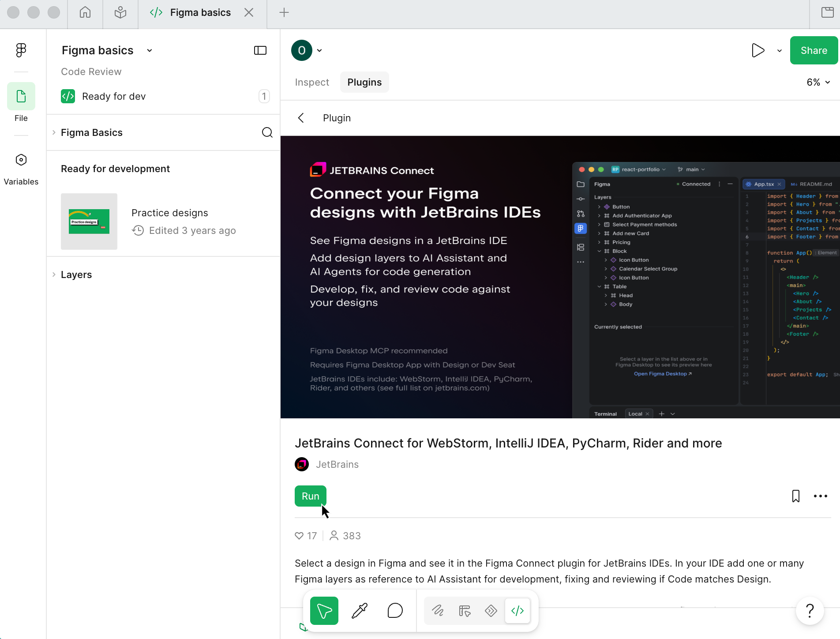The image size is (840, 639).
Task: Click the Ready for development heading
Action: coord(115,169)
